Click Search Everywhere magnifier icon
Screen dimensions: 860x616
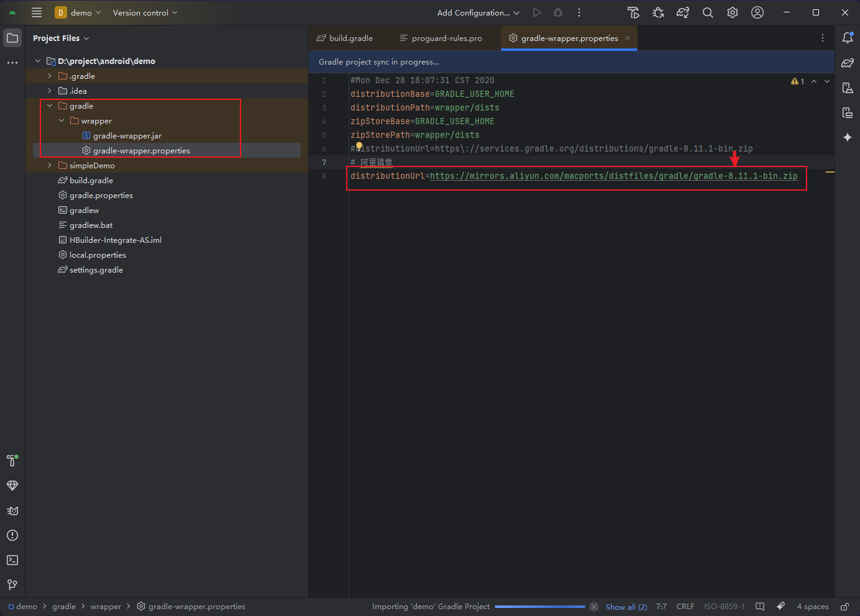(708, 12)
